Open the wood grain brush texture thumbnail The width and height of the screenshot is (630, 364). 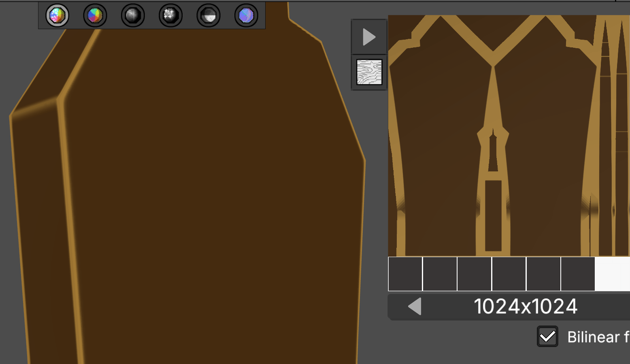point(369,72)
